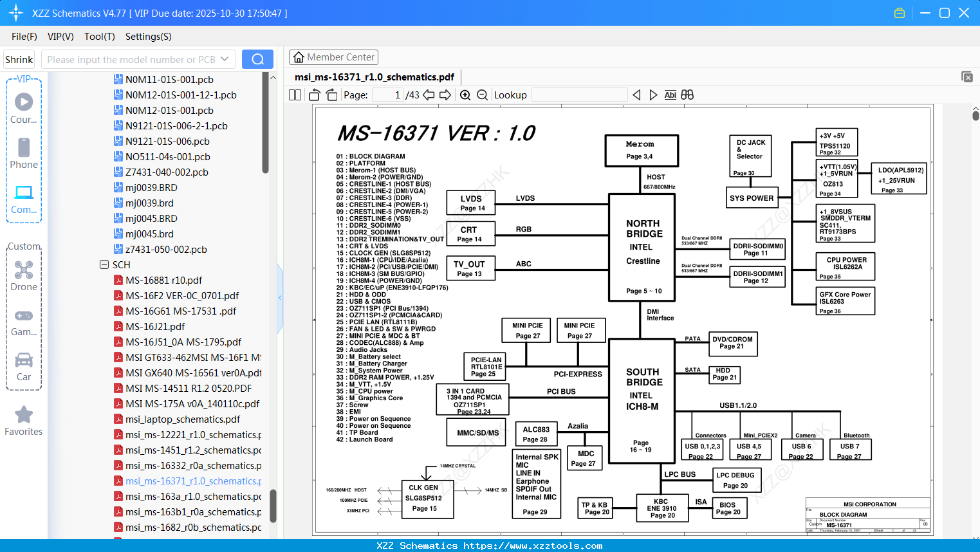
Task: Click the document viewer scrollbar thumb
Action: click(975, 116)
